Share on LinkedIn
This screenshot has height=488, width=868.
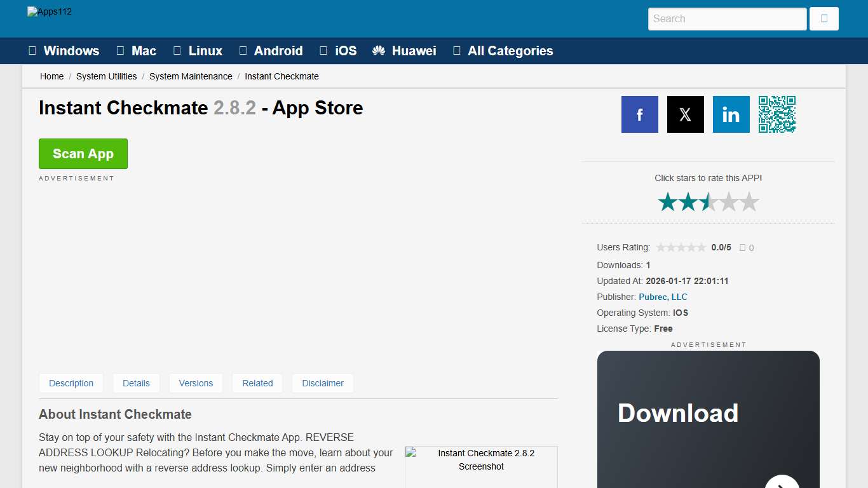click(x=731, y=114)
